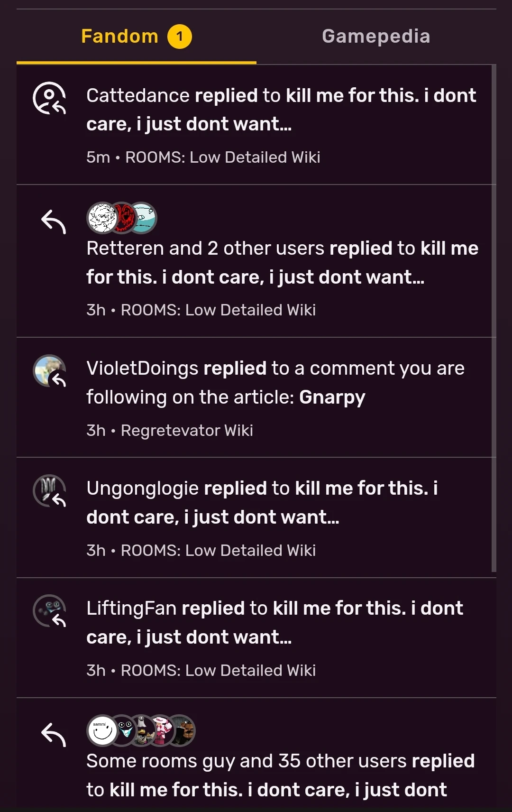Click the pink character avatar in bottom group
The image size is (512, 812).
[161, 730]
